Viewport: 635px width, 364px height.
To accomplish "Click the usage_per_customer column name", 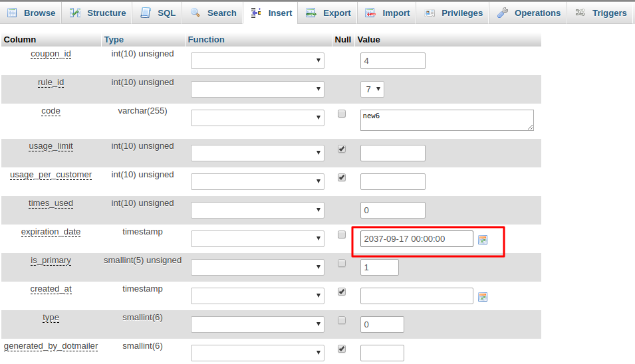I will (x=51, y=175).
